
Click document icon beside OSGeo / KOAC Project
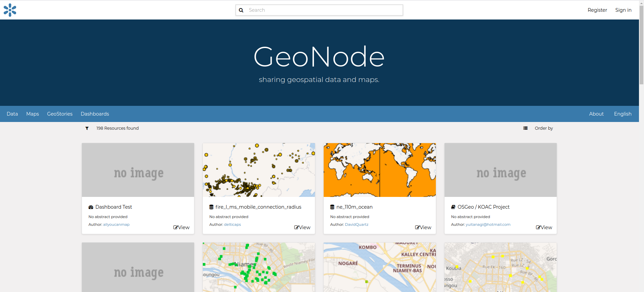[453, 207]
